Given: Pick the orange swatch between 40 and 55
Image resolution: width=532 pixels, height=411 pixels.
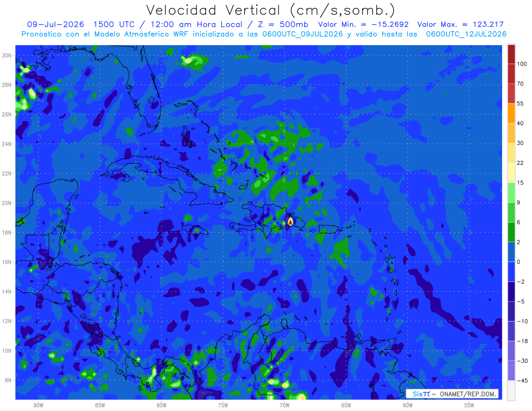Looking at the screenshot, I should tap(511, 113).
